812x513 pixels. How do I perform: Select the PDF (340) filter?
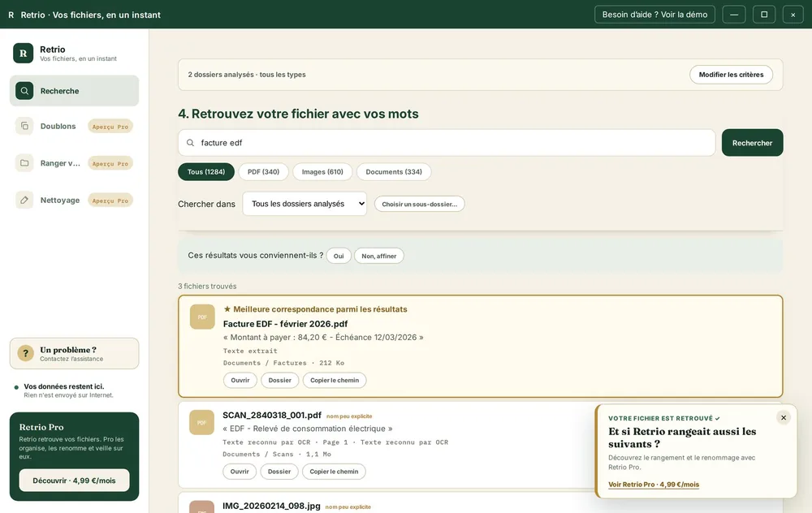(263, 172)
